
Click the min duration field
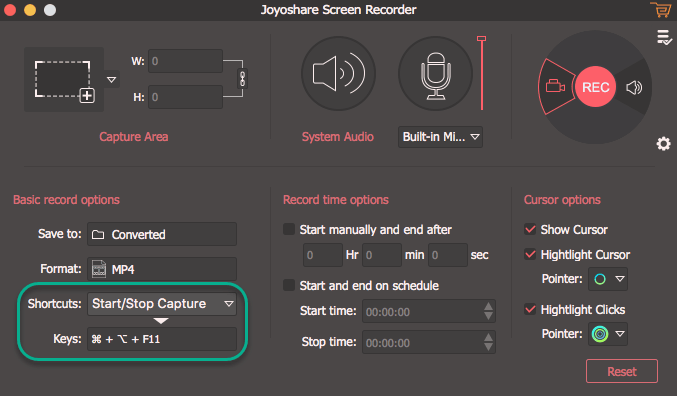point(382,255)
